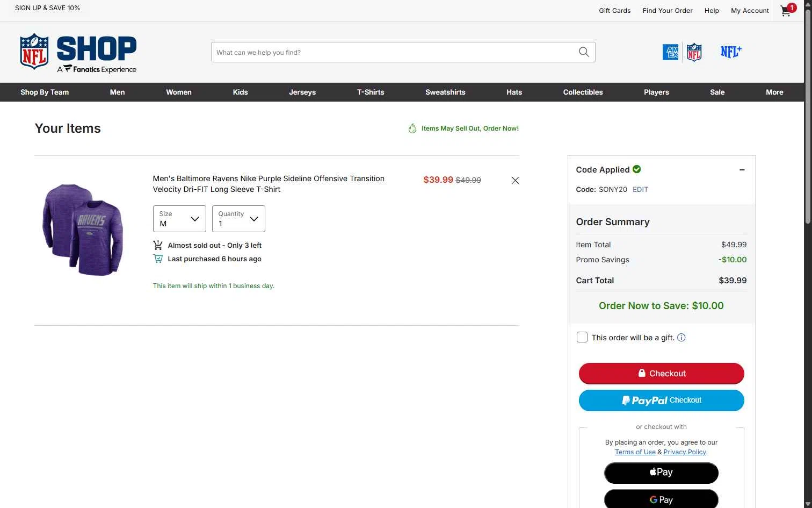Open the Quantity dropdown
This screenshot has height=508, width=812.
click(238, 219)
